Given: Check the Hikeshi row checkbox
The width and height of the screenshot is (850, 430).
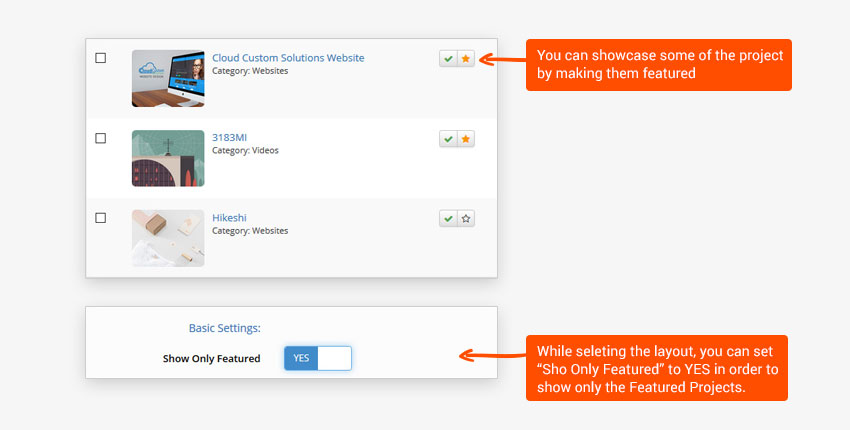Looking at the screenshot, I should pyautogui.click(x=100, y=217).
